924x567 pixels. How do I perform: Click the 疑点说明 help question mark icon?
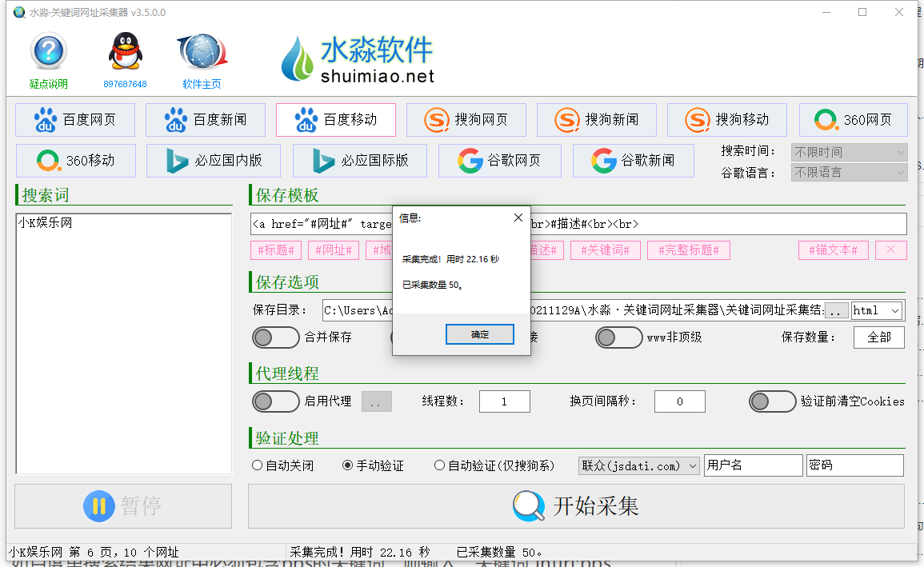click(48, 53)
